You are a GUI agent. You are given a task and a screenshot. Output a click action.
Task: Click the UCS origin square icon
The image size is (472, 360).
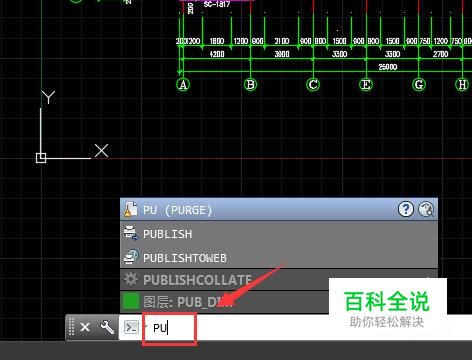(41, 158)
